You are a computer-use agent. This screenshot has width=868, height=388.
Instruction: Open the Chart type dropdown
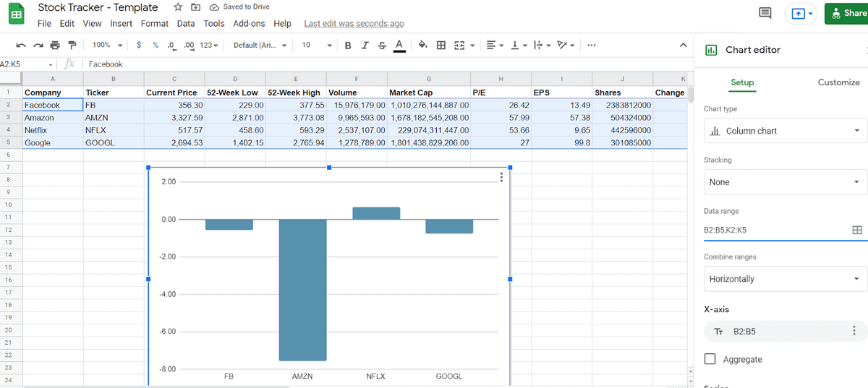point(786,131)
